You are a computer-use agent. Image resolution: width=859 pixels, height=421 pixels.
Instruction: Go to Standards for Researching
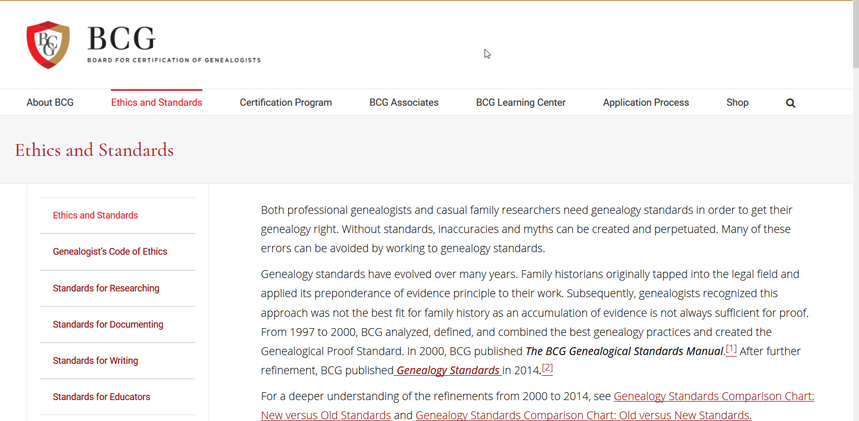[106, 289]
